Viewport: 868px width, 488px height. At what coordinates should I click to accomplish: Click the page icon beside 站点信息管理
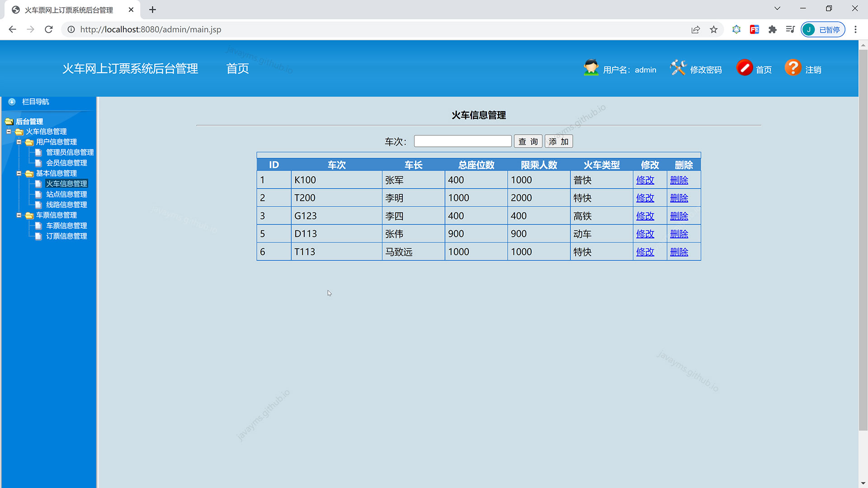click(x=38, y=194)
